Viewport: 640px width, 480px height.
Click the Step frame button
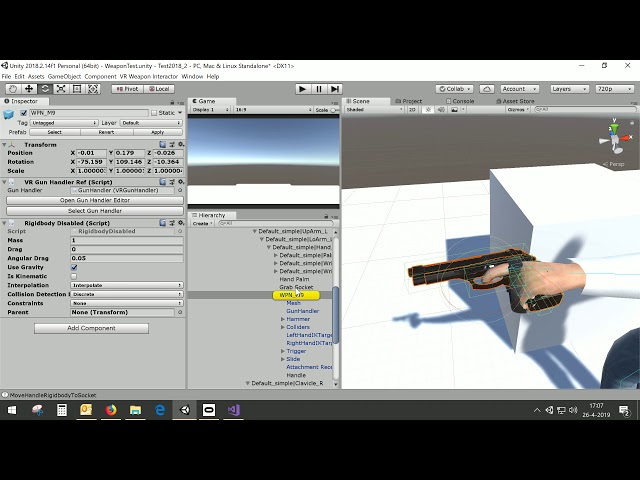[x=335, y=89]
